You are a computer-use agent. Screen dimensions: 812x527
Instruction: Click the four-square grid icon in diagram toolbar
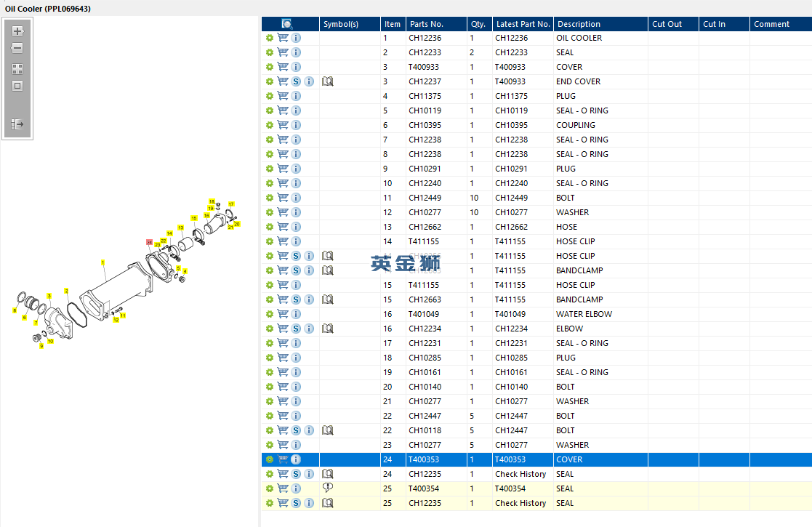[17, 69]
